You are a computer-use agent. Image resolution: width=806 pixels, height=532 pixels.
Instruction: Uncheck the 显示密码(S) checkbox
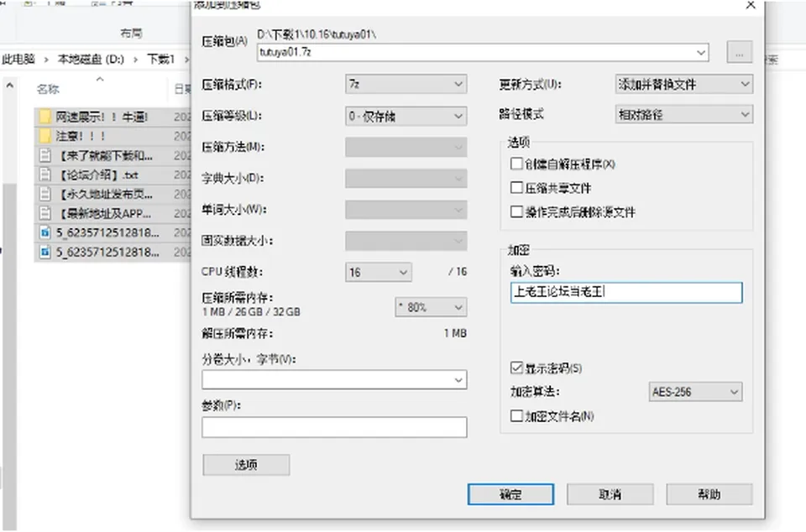pyautogui.click(x=516, y=368)
